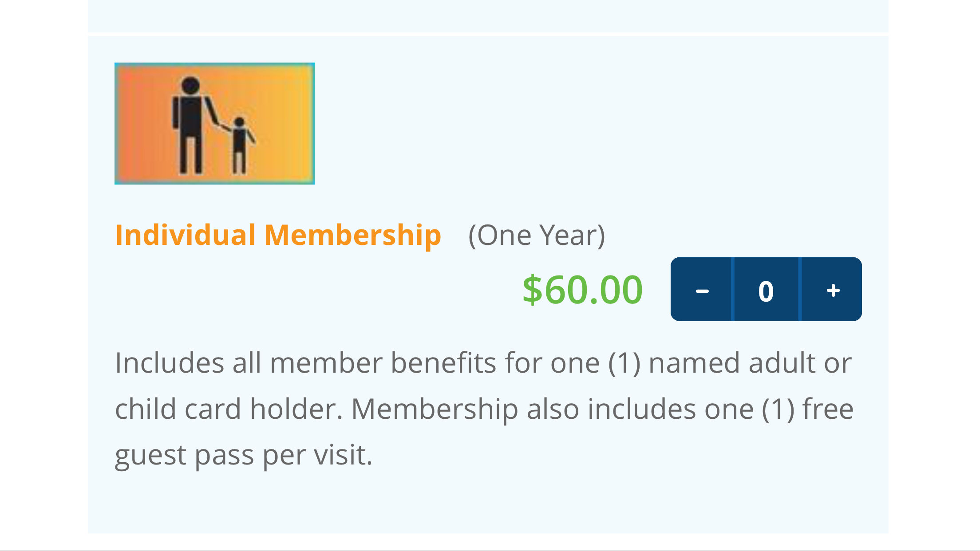The height and width of the screenshot is (551, 980).
Task: Click the empty card area right of the thumbnail
Action: click(x=599, y=123)
